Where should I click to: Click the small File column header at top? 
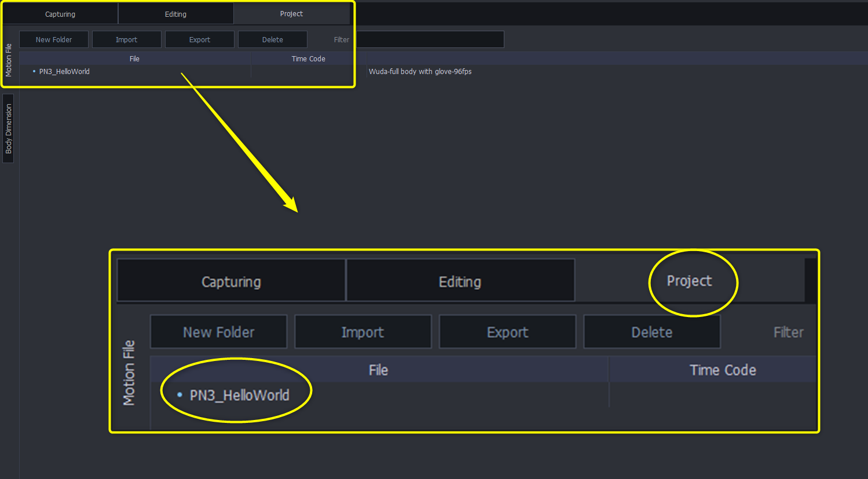134,59
